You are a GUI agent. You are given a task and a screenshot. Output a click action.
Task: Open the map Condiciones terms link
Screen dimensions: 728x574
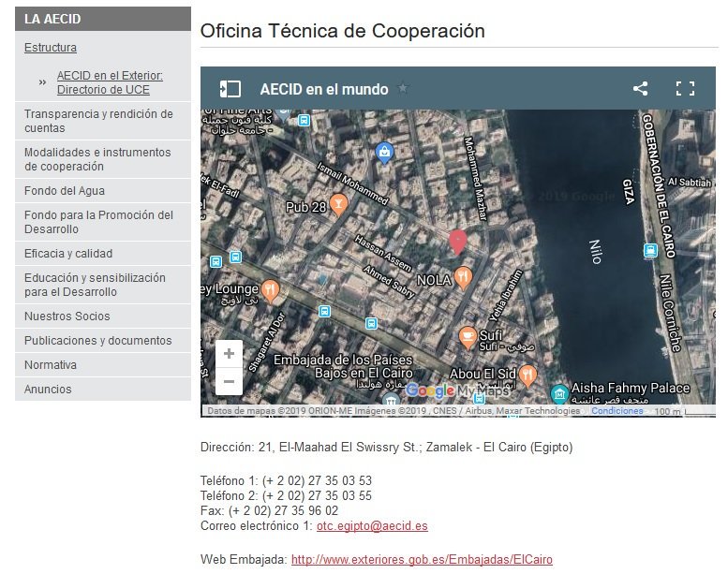(617, 411)
